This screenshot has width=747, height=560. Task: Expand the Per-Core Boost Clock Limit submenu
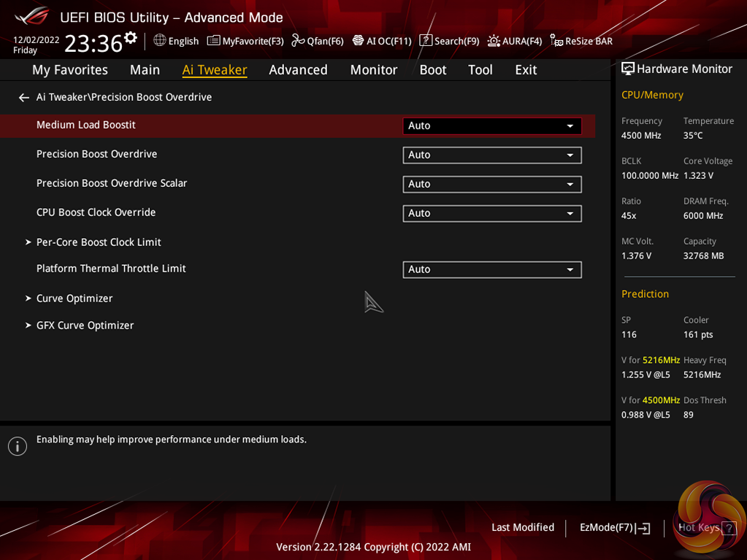(x=99, y=242)
